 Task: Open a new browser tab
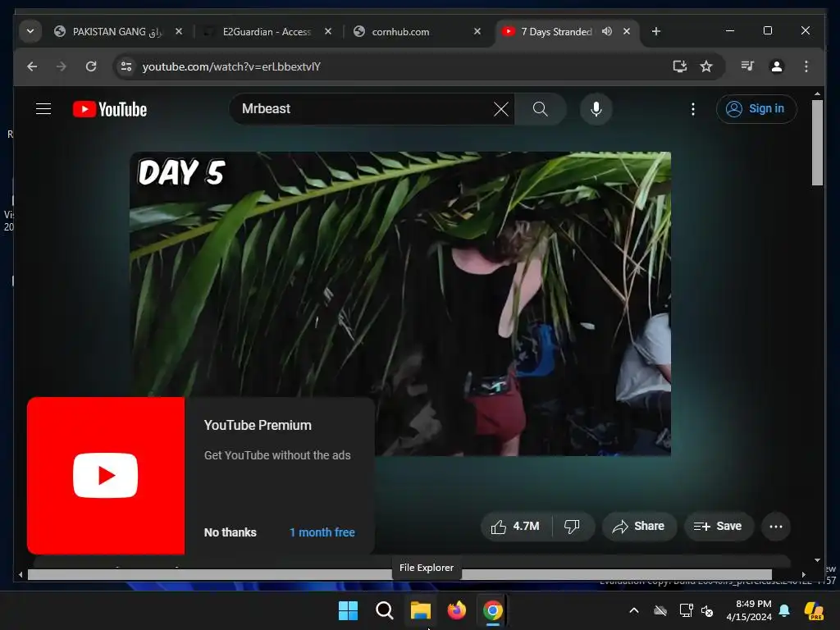point(656,32)
